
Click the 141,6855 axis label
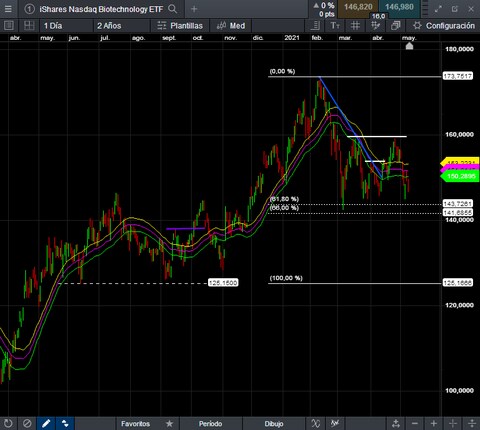458,212
